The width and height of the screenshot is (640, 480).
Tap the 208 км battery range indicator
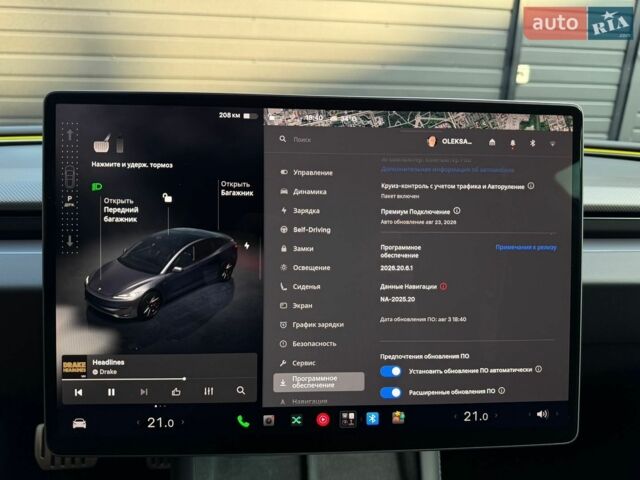point(238,116)
